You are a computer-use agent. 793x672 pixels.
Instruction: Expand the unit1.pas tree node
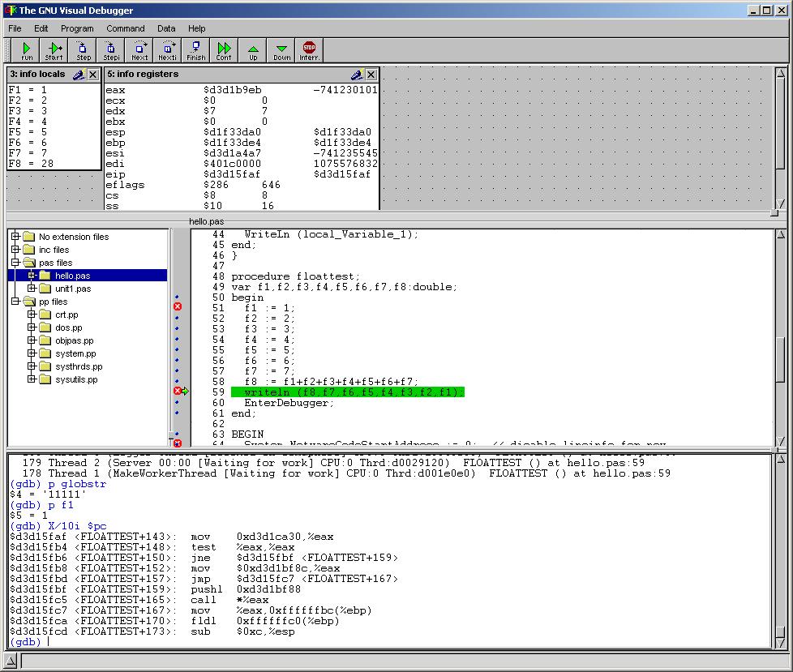tap(32, 289)
